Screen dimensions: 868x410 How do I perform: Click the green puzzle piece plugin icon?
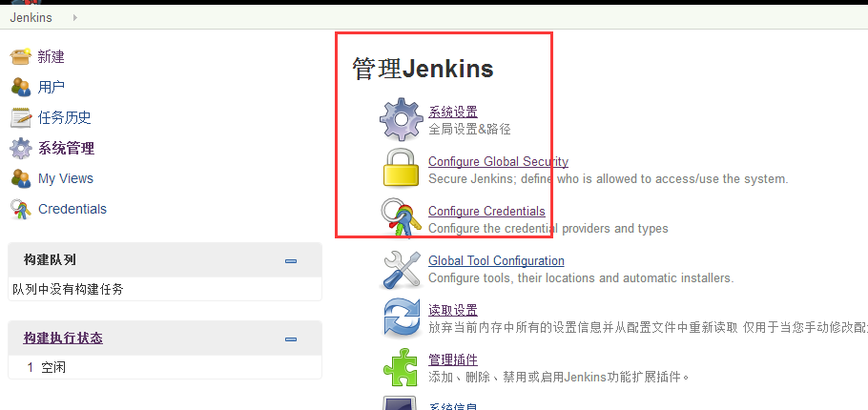pyautogui.click(x=403, y=367)
